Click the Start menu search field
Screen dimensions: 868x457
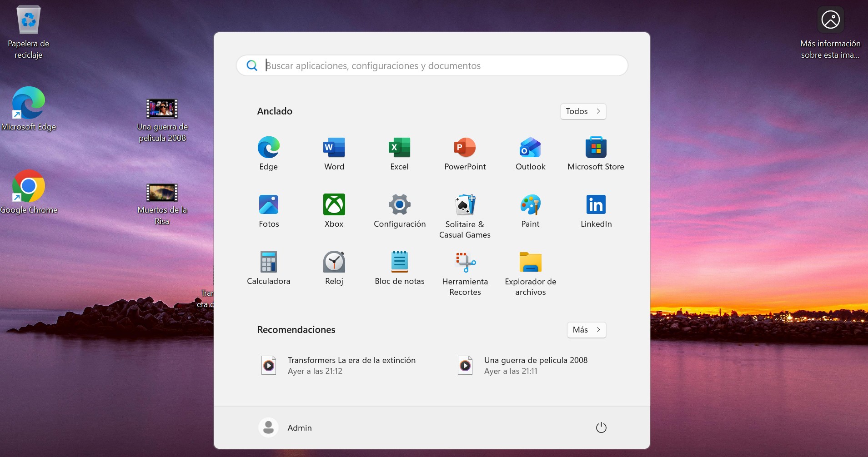click(x=432, y=66)
